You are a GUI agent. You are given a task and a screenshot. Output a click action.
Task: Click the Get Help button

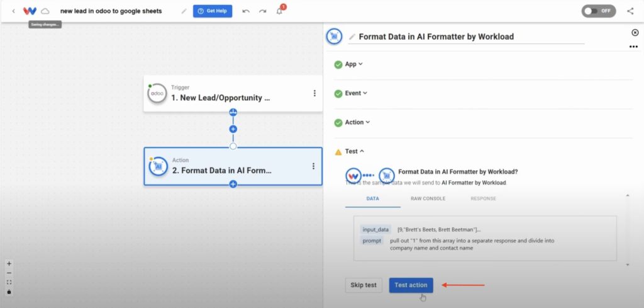coord(213,11)
